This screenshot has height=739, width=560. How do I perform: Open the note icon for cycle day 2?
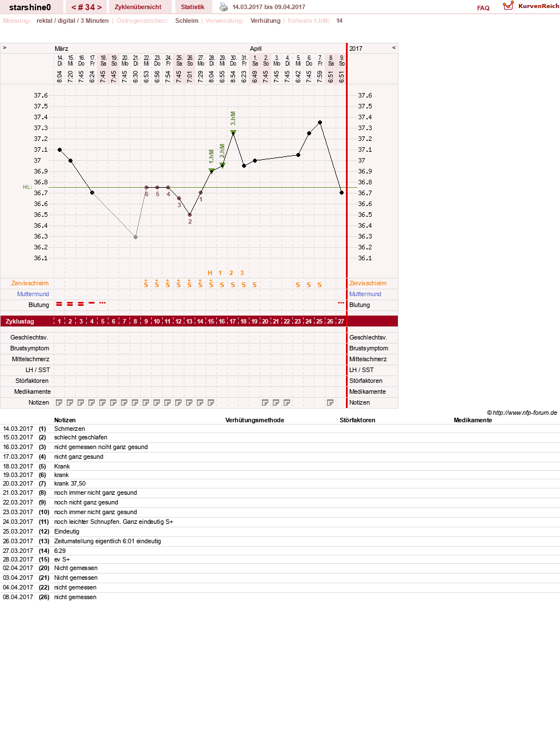[x=70, y=402]
